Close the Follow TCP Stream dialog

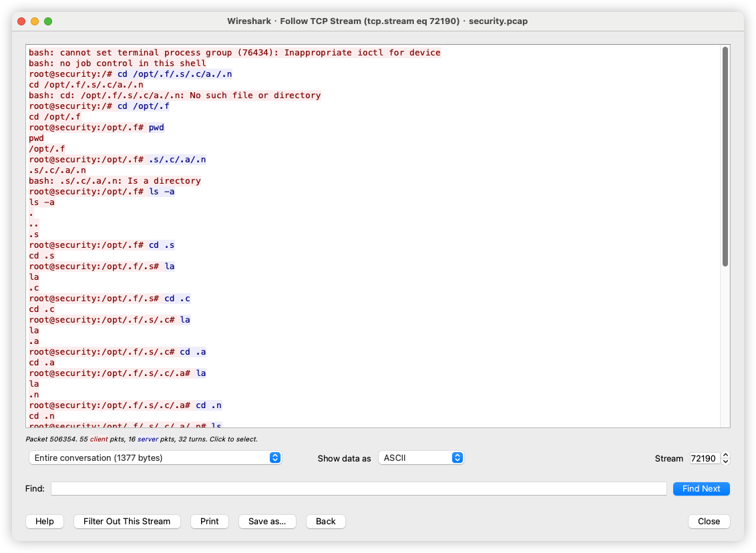pyautogui.click(x=709, y=521)
